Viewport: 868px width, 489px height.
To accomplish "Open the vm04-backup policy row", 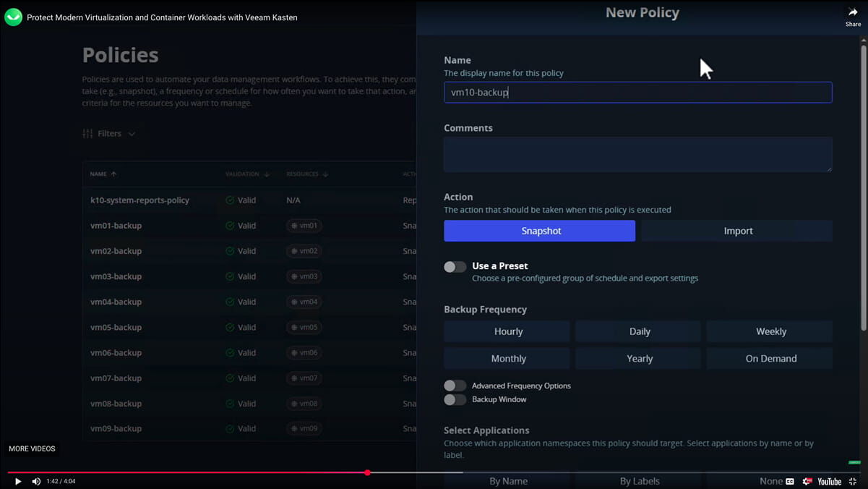I will point(249,302).
